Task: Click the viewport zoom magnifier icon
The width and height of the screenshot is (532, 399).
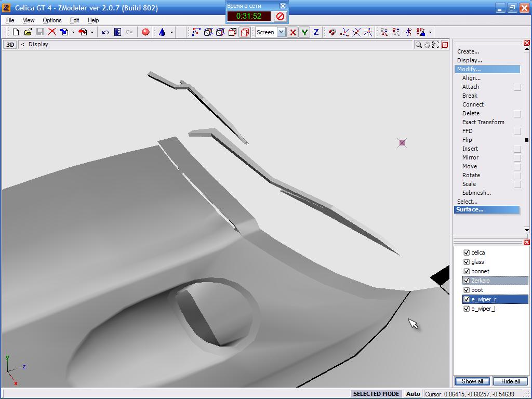Action: pyautogui.click(x=418, y=45)
